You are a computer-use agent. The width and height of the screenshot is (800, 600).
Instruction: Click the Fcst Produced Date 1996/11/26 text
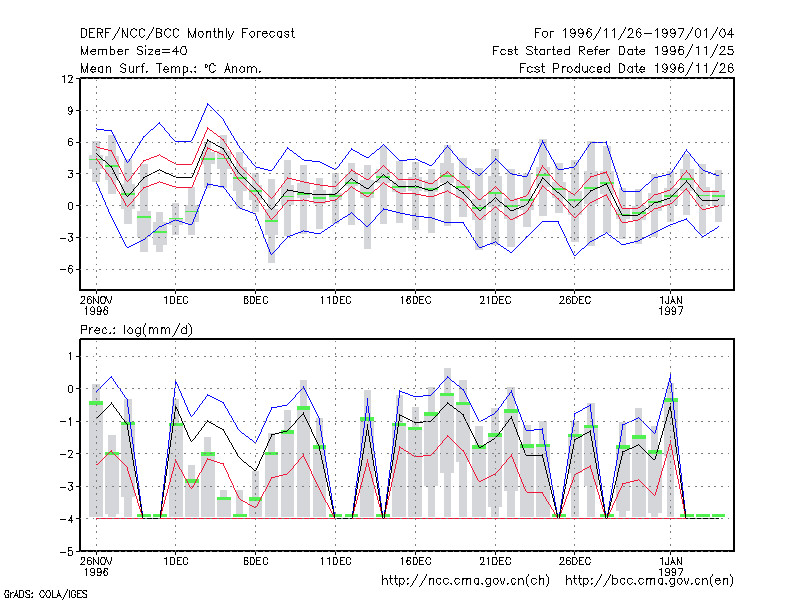point(627,68)
